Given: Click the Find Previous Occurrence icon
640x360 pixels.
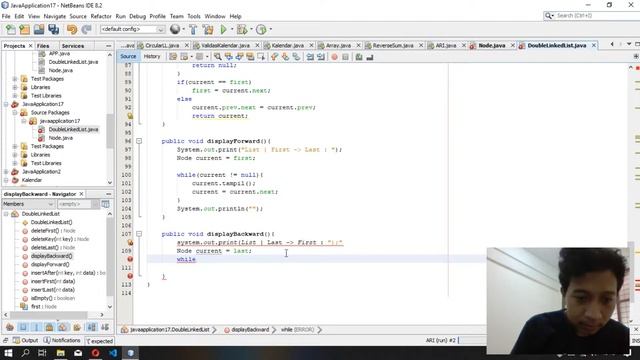Looking at the screenshot, I should (229, 57).
